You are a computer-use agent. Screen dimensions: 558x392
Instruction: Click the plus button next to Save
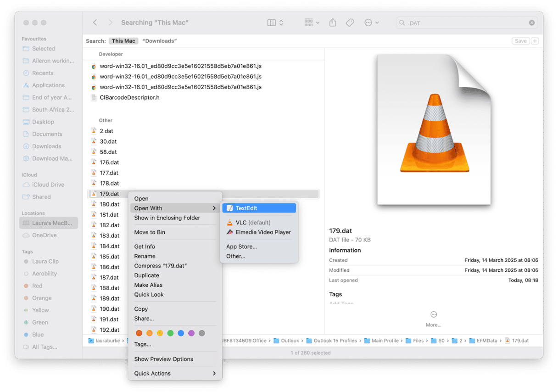535,41
